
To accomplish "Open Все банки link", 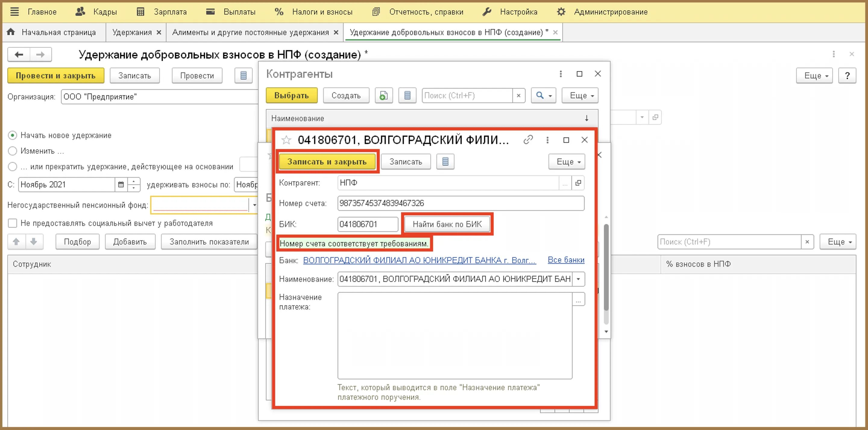I will pos(566,260).
